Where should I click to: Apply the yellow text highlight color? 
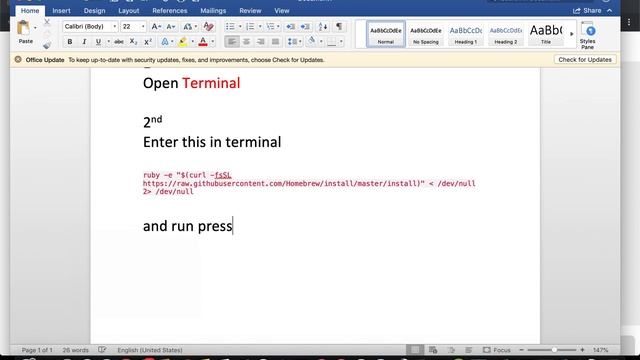coord(183,42)
